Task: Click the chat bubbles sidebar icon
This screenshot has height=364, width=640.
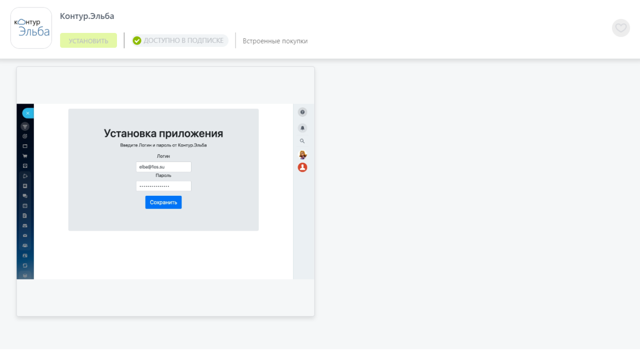Action: point(25,196)
